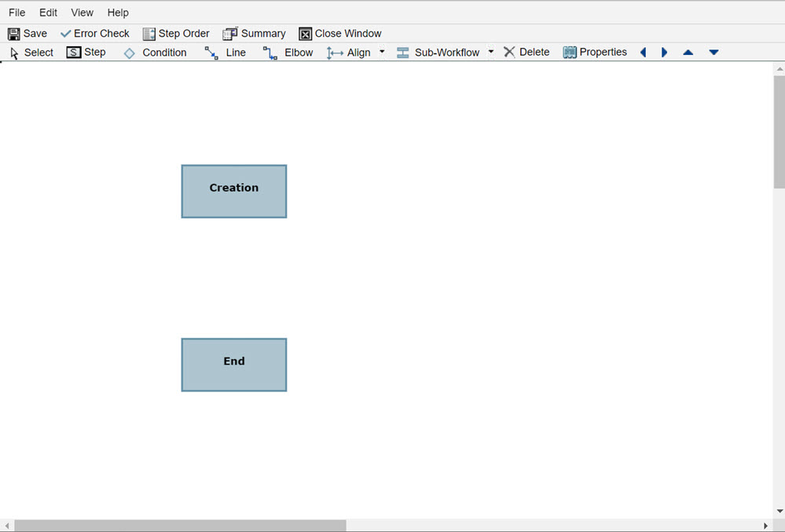Click the Sub-Workflow toolbar icon
This screenshot has width=785, height=532.
pyautogui.click(x=438, y=52)
